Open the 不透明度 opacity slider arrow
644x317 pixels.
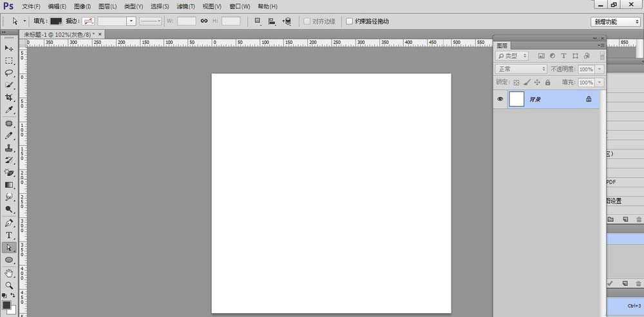click(x=600, y=69)
